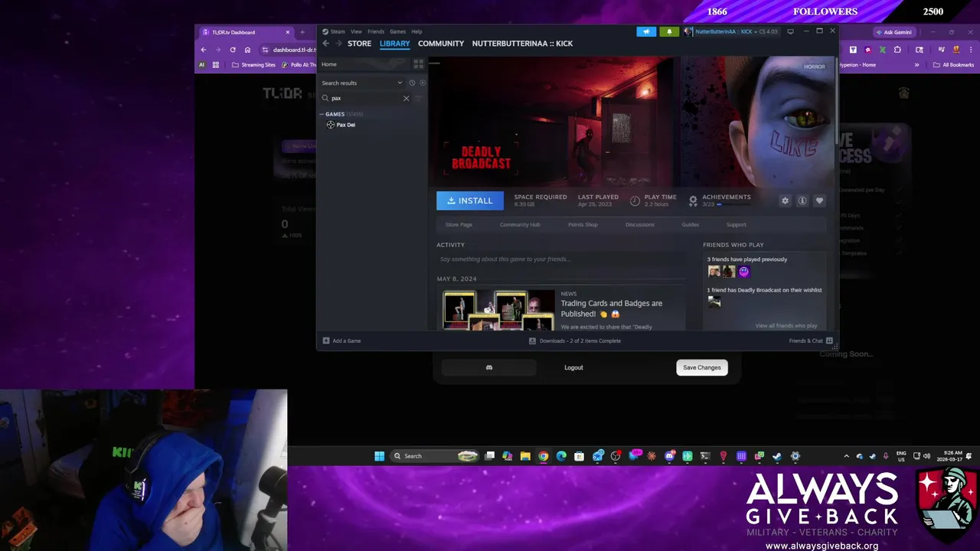
Task: Go forward with Steam forward arrow
Action: (x=337, y=44)
